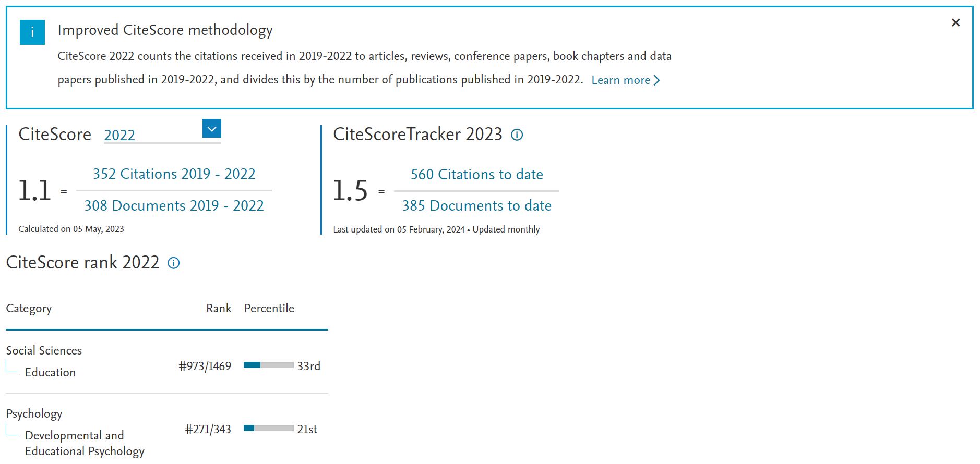Click the Rank column header

219,308
